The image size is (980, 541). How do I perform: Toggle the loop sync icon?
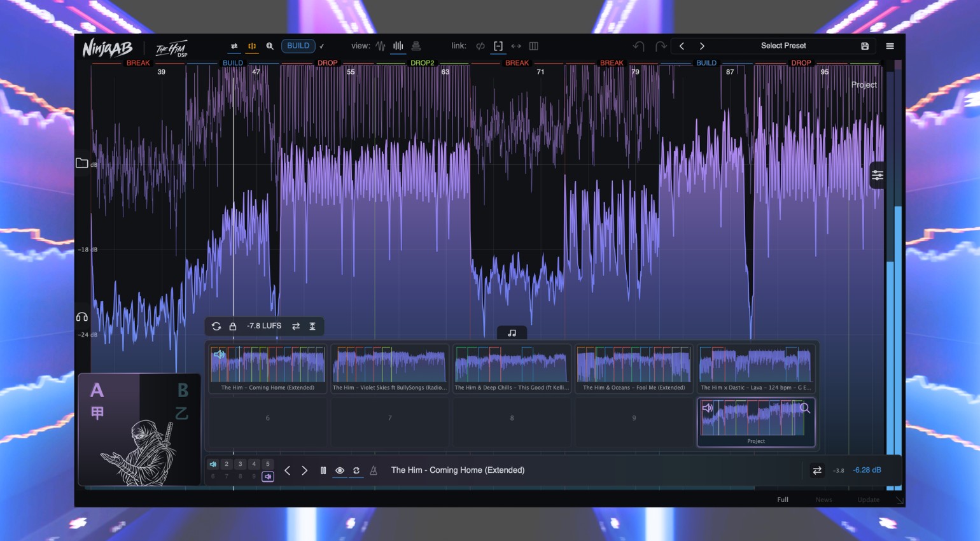[356, 470]
